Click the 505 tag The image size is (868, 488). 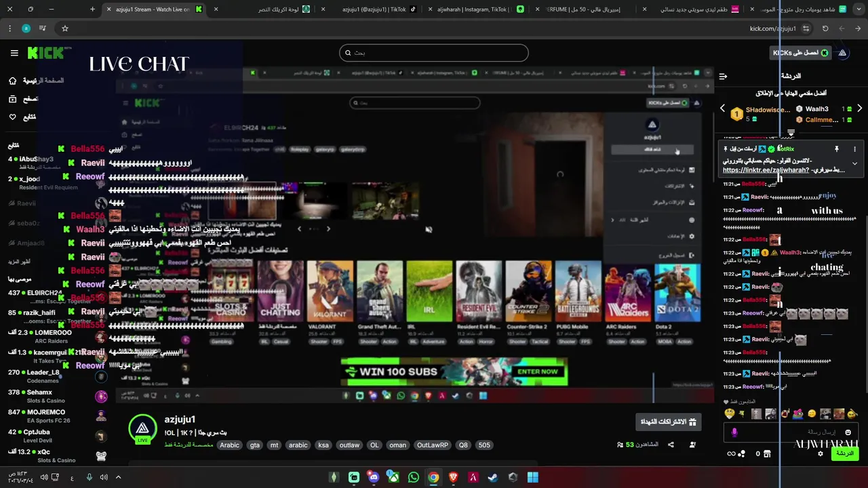pyautogui.click(x=484, y=445)
